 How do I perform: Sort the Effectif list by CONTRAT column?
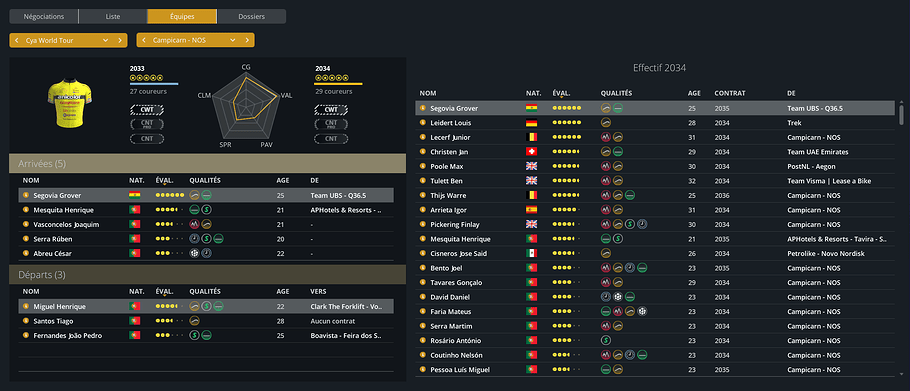pos(730,93)
